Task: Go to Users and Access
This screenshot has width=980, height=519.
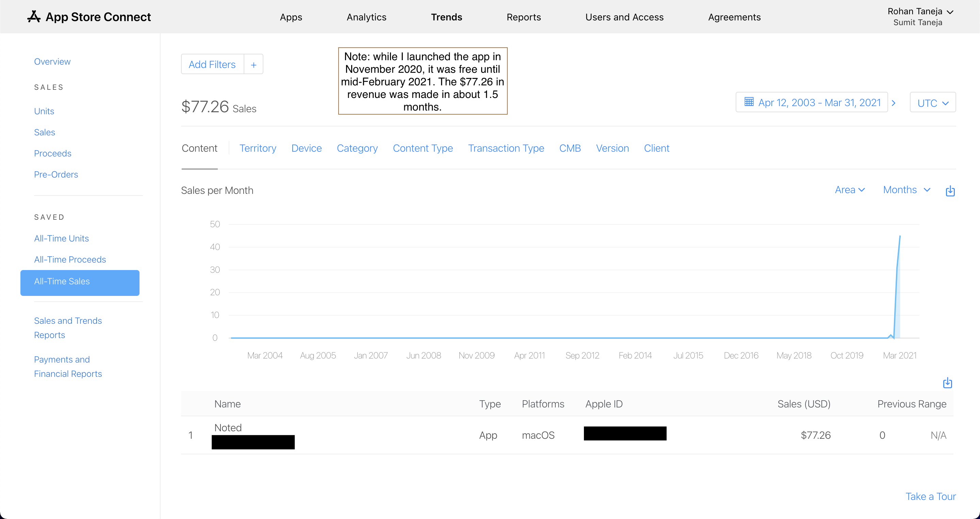Action: (624, 17)
